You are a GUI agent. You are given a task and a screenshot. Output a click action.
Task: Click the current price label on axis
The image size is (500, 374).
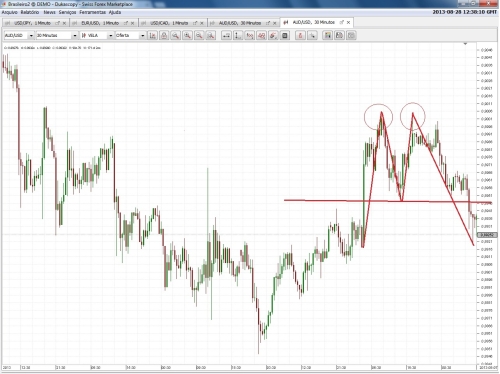[487, 235]
